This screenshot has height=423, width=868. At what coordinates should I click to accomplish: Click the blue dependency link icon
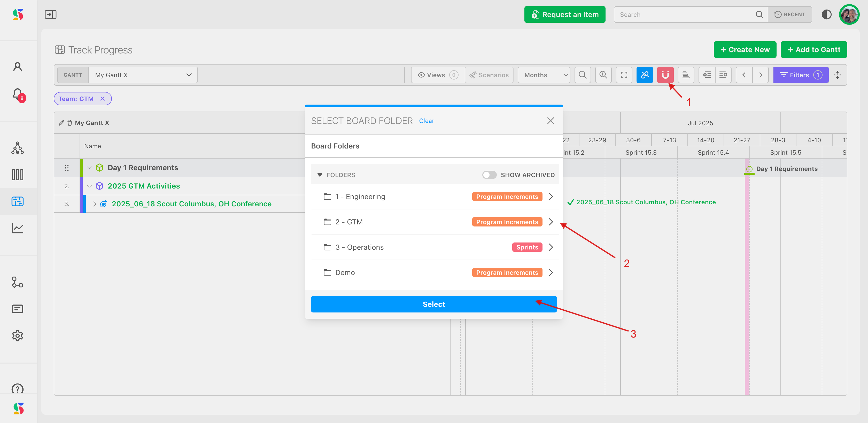[x=644, y=75]
